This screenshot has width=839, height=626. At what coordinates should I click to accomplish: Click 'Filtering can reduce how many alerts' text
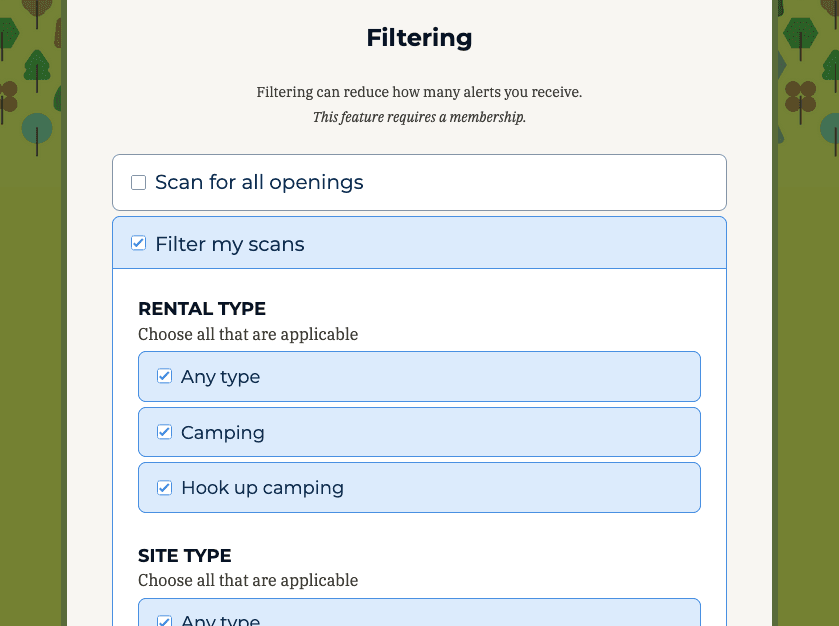pyautogui.click(x=420, y=92)
